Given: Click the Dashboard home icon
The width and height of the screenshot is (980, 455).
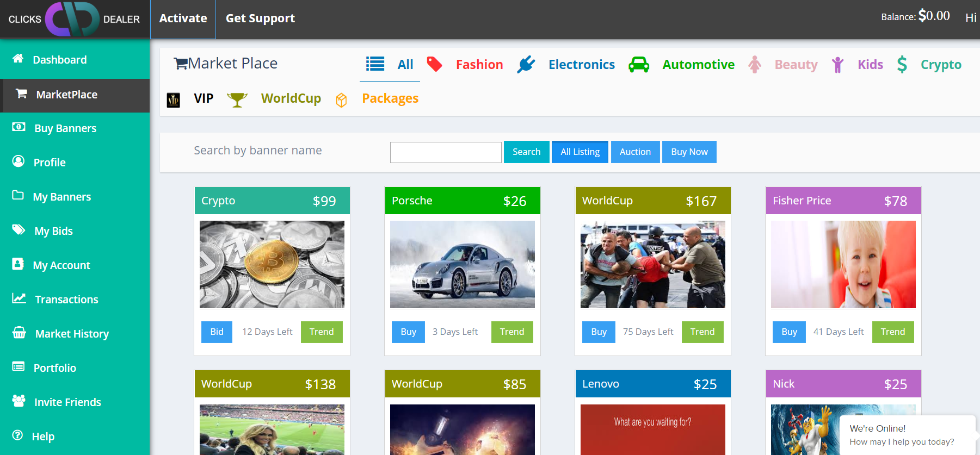Looking at the screenshot, I should (18, 59).
